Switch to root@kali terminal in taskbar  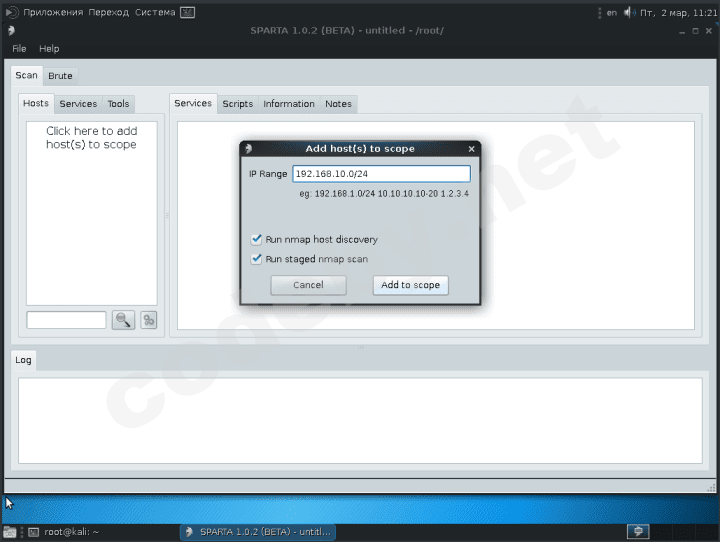point(64,532)
